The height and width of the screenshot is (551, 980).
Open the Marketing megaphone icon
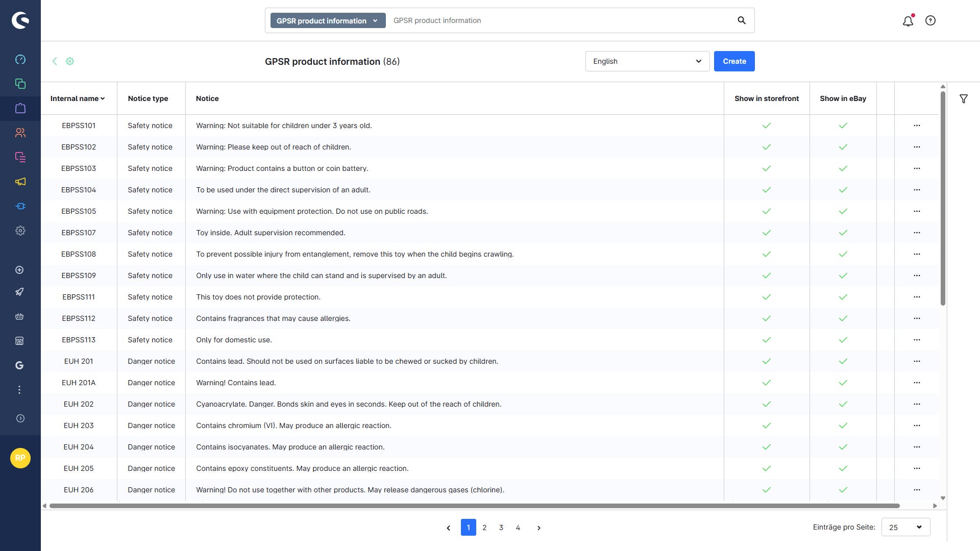20,182
